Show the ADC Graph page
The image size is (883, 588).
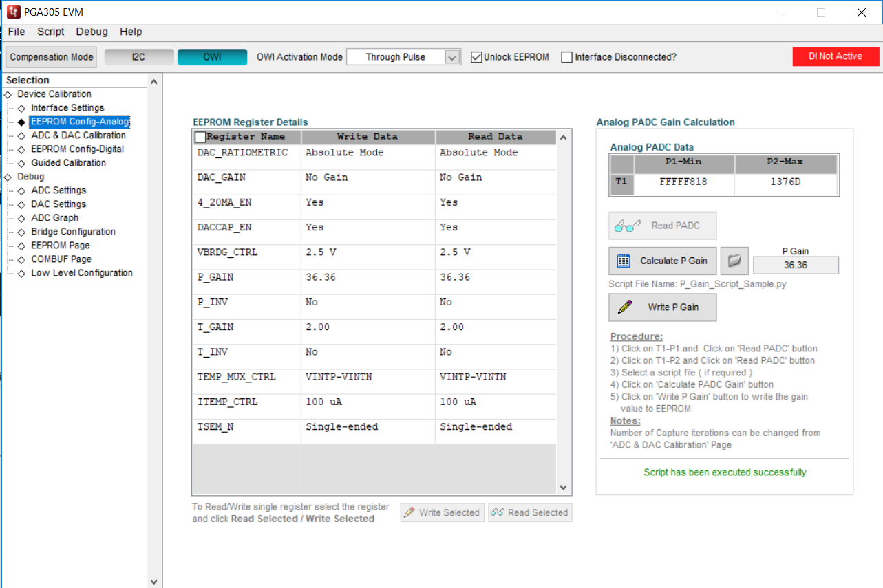pyautogui.click(x=55, y=218)
